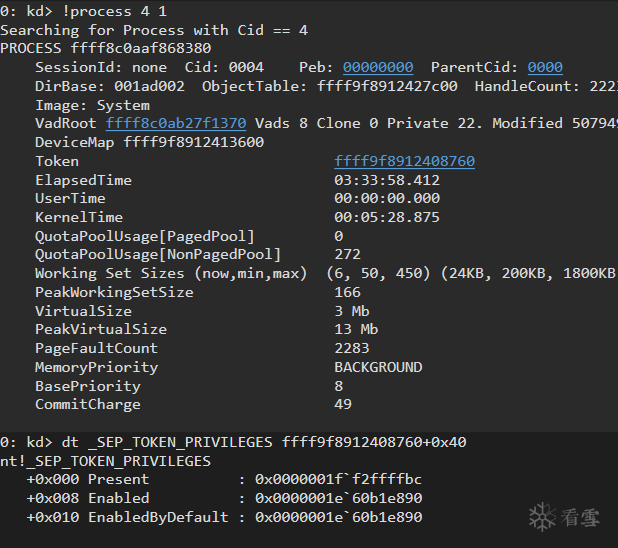Open the ParentCid 0000 link

click(545, 67)
